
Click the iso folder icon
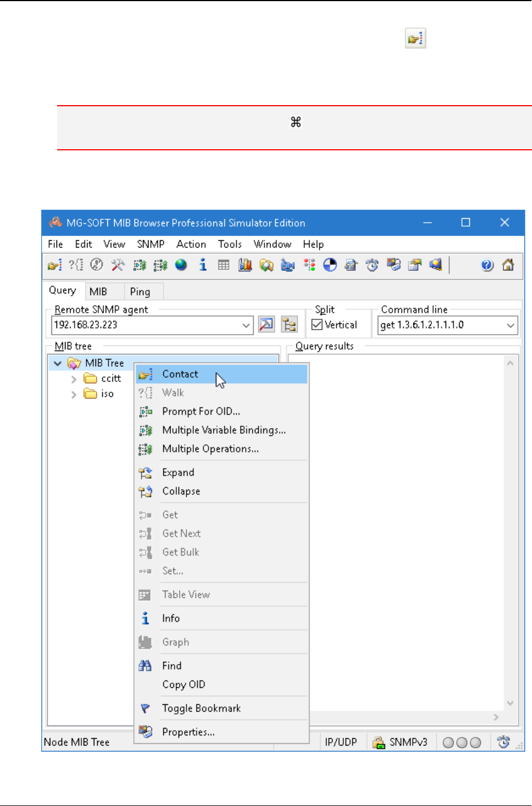coord(90,393)
